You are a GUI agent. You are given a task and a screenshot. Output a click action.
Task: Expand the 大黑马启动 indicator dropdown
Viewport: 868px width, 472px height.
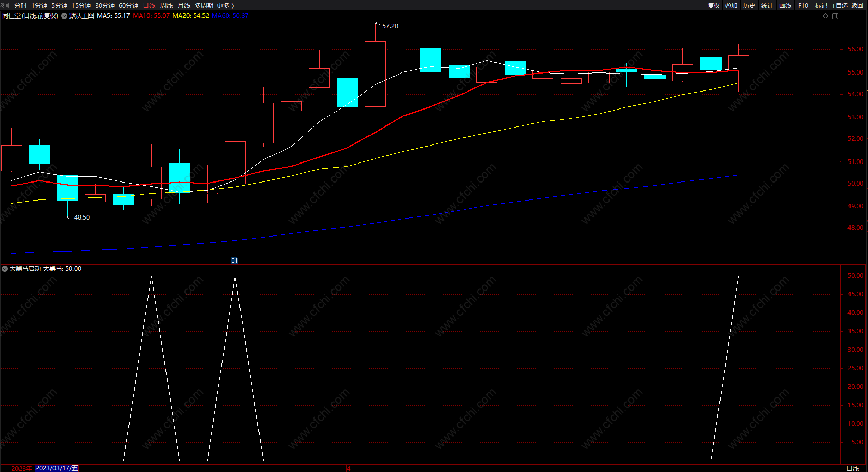tap(5, 269)
